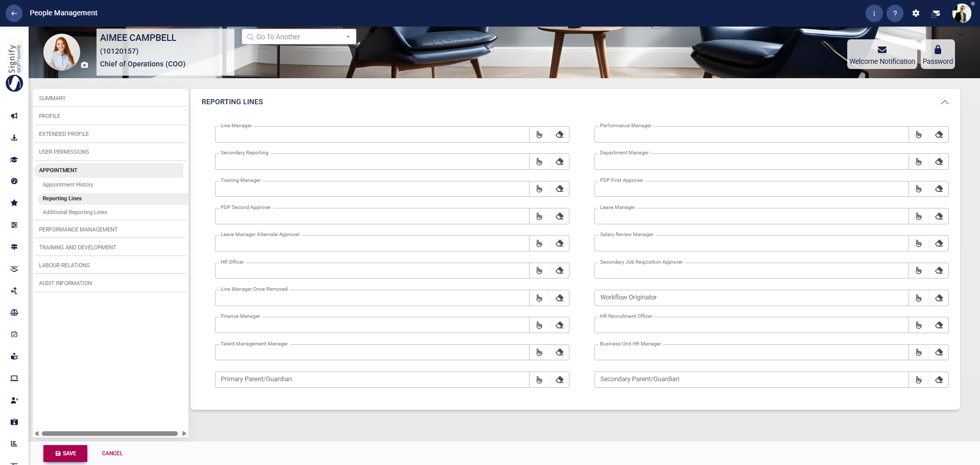Click the megaphone icon in the left sidebar
Screen dimensions: 980x465
[14, 116]
